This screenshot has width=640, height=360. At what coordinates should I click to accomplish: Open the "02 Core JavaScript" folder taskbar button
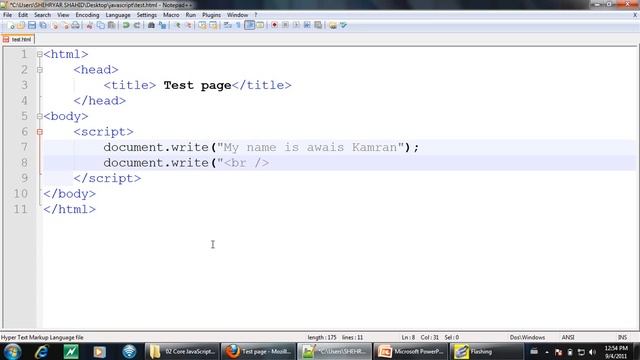tap(182, 351)
